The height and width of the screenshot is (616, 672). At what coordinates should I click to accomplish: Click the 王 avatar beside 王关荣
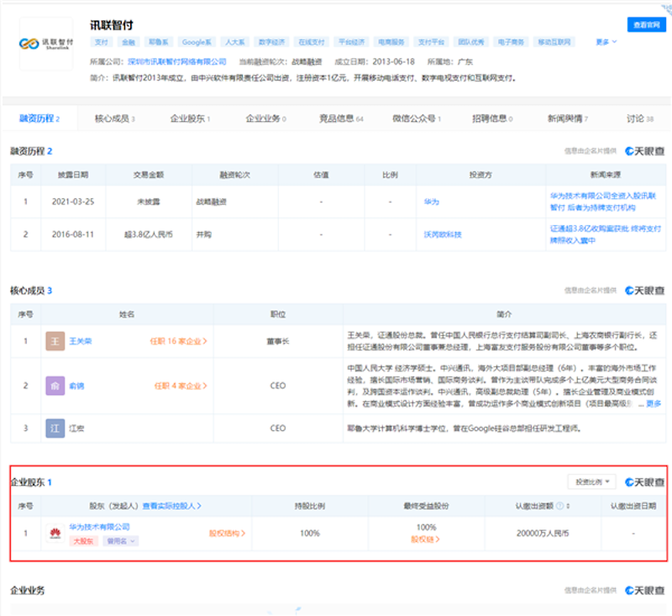click(x=55, y=341)
